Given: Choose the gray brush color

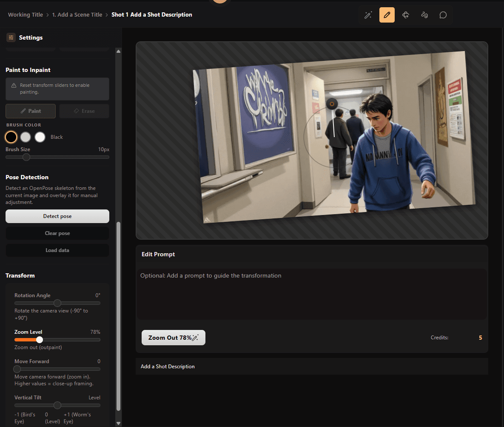Looking at the screenshot, I should coord(26,137).
